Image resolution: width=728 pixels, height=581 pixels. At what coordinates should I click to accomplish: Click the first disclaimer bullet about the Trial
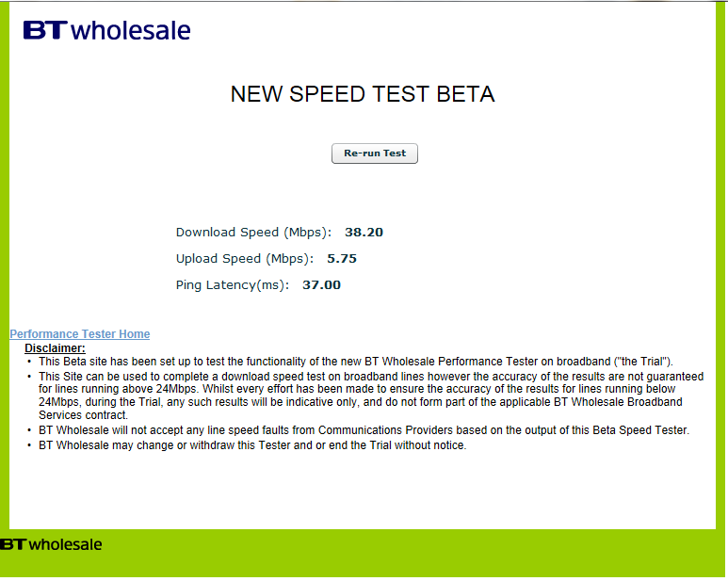tap(356, 362)
